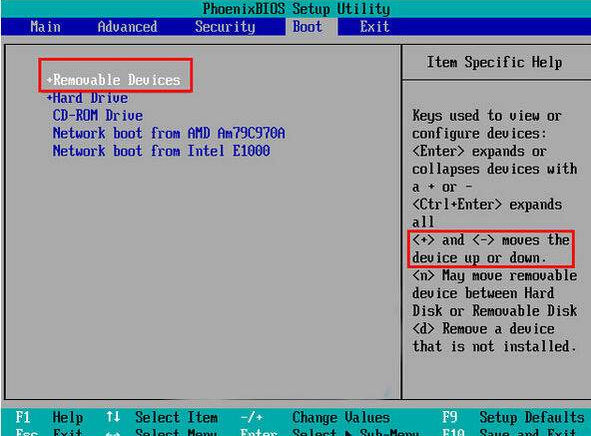Switch to the Advanced tab
591x436 pixels.
point(127,27)
